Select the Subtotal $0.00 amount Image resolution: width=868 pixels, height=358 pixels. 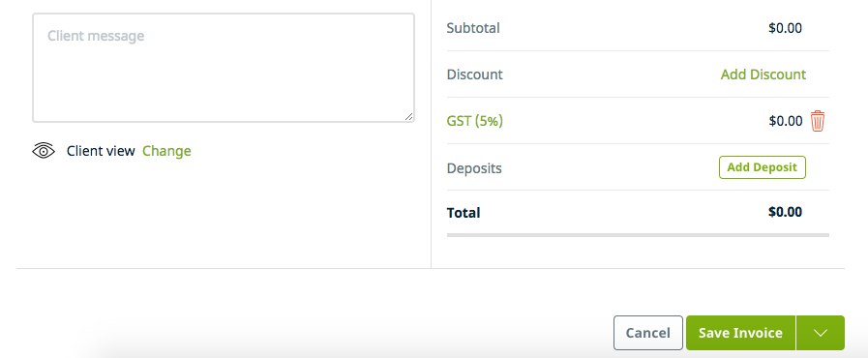pyautogui.click(x=785, y=28)
